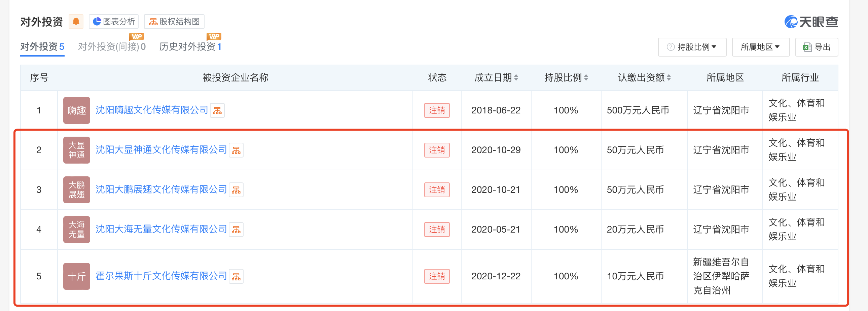Expand the 持股比例 filter dropdown

[x=692, y=47]
